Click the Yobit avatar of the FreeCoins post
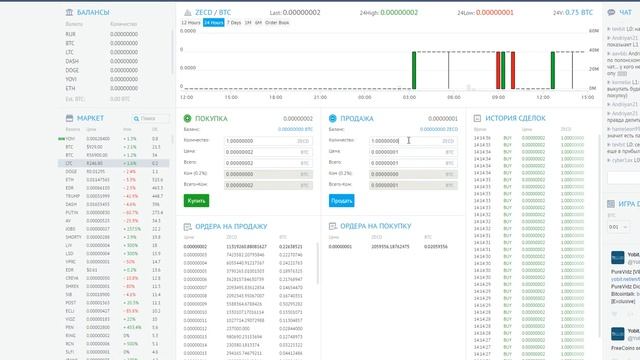 click(618, 334)
